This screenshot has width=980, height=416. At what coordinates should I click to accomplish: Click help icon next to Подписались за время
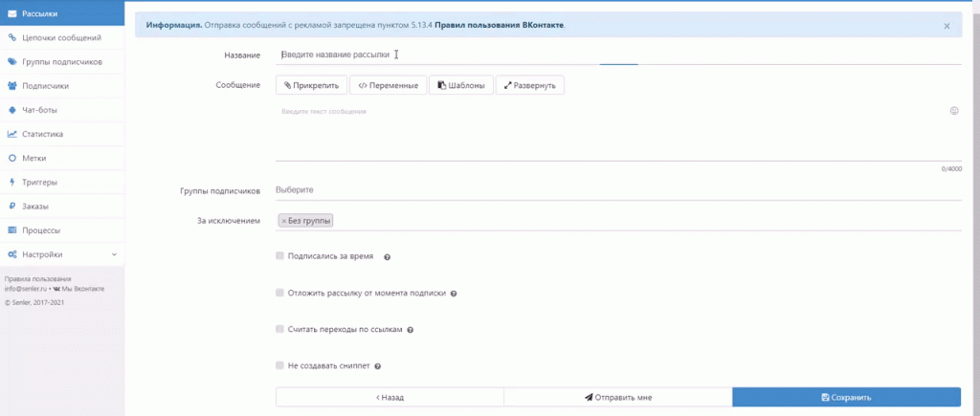click(388, 257)
